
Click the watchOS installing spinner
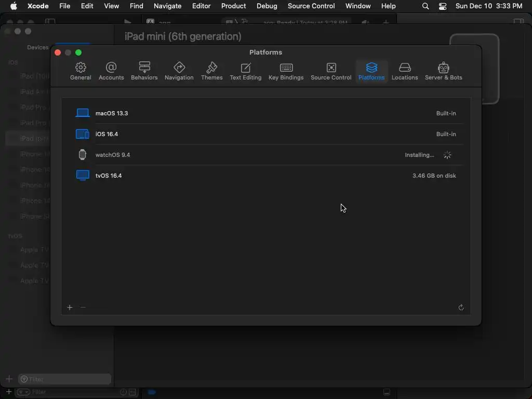447,155
